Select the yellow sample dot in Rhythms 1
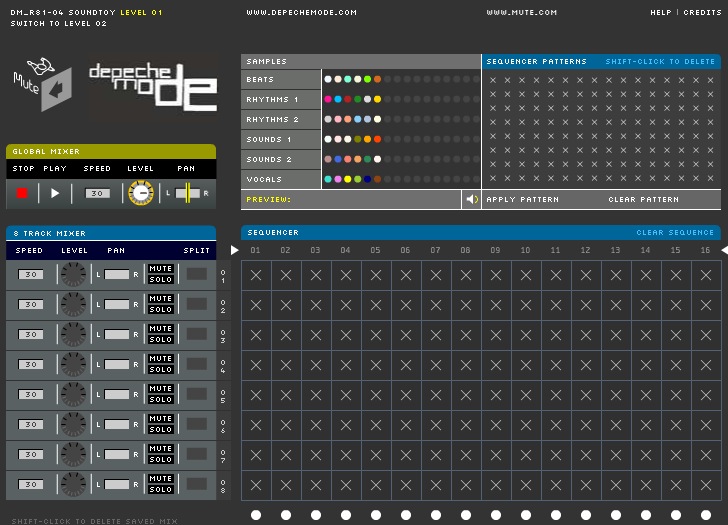Screen dimensions: 728x525 [377, 99]
